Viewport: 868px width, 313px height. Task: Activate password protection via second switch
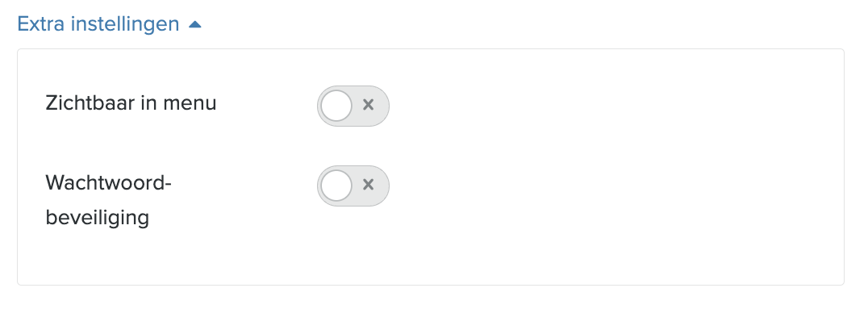point(353,186)
